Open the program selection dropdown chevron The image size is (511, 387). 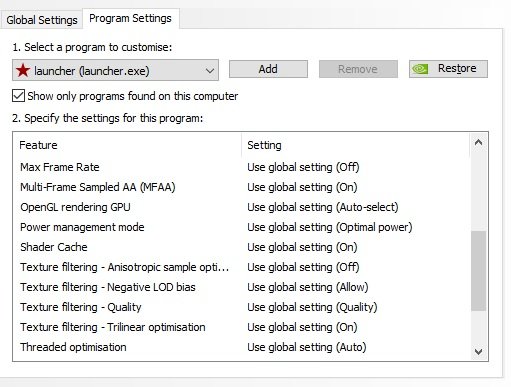[210, 71]
